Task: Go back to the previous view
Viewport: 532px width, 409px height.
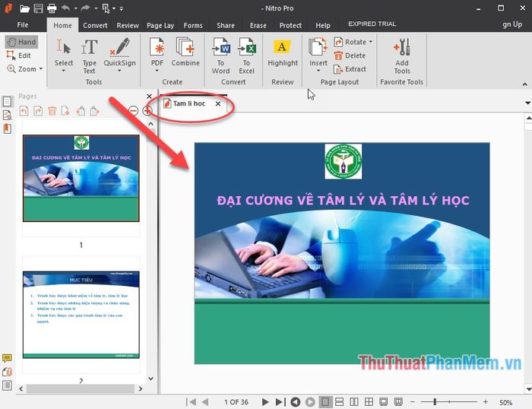Action: click(295, 402)
